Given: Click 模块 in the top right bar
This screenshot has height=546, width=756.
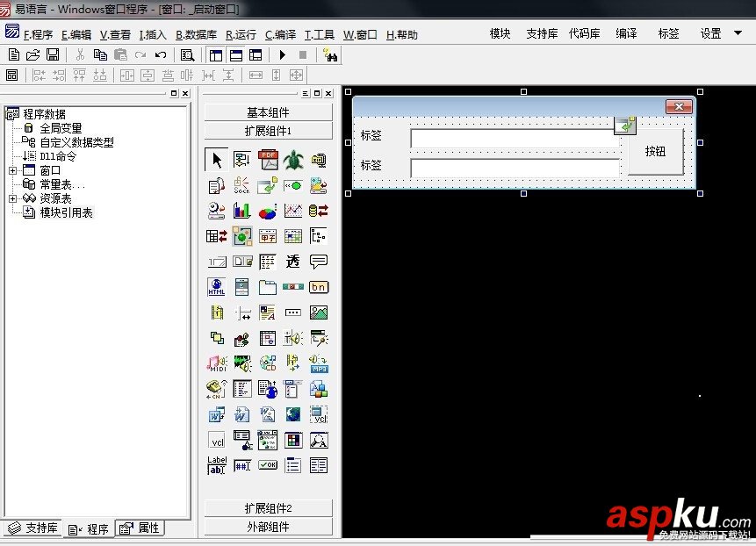Looking at the screenshot, I should click(x=500, y=33).
